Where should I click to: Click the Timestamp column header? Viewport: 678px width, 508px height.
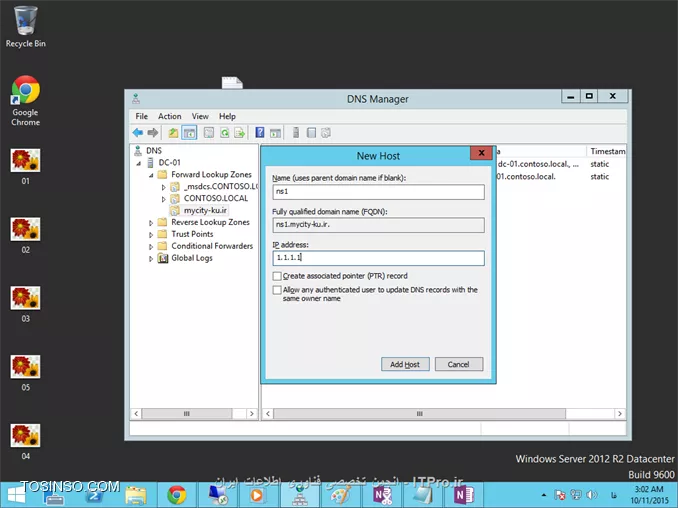click(606, 151)
